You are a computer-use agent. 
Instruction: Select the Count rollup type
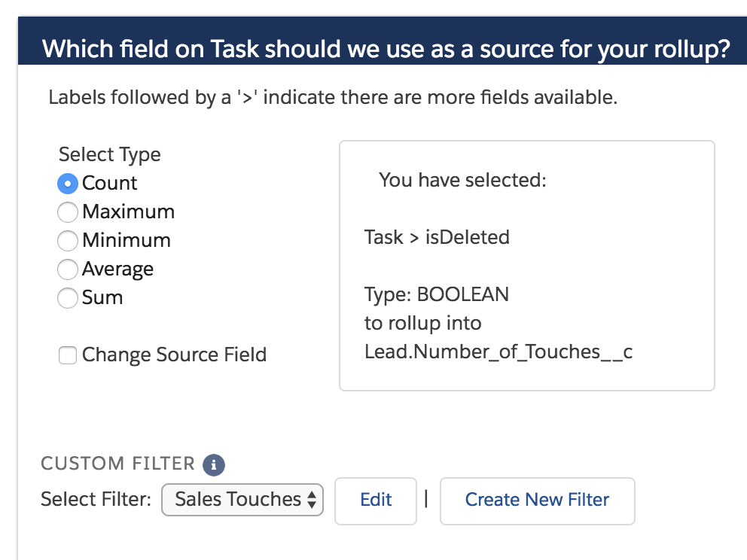(68, 182)
